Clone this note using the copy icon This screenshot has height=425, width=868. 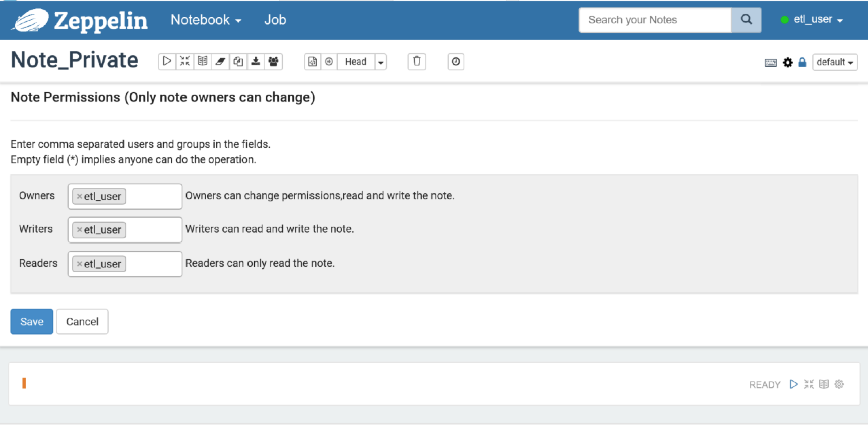(x=238, y=62)
